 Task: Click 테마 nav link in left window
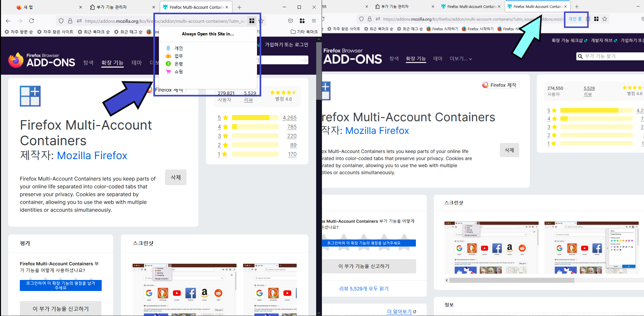click(137, 63)
